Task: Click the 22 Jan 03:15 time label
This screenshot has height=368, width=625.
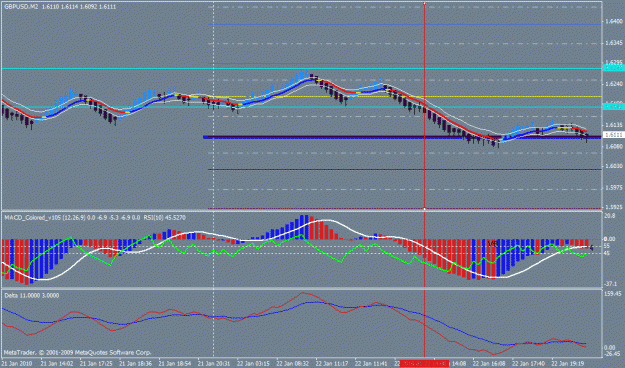Action: click(253, 363)
